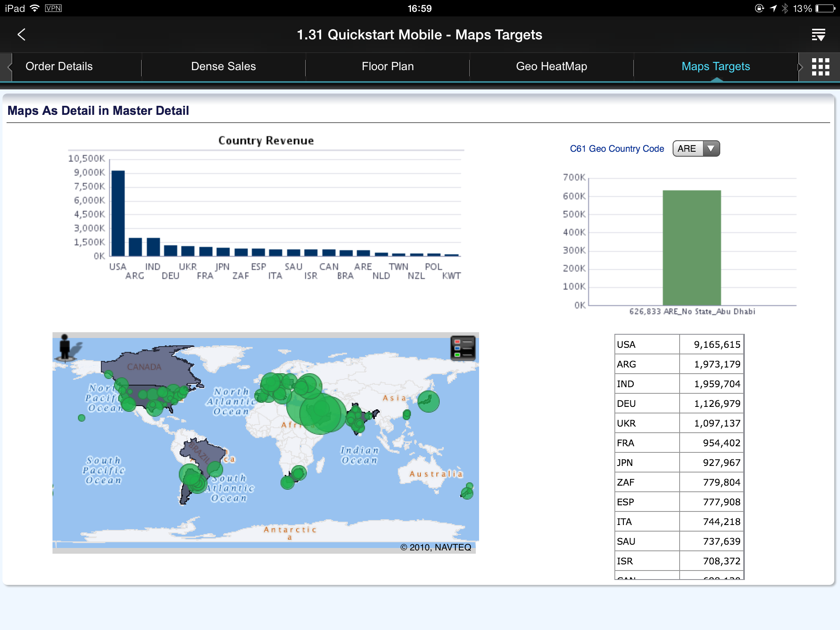Open the page grid icon
This screenshot has height=630, width=840.
coord(820,67)
